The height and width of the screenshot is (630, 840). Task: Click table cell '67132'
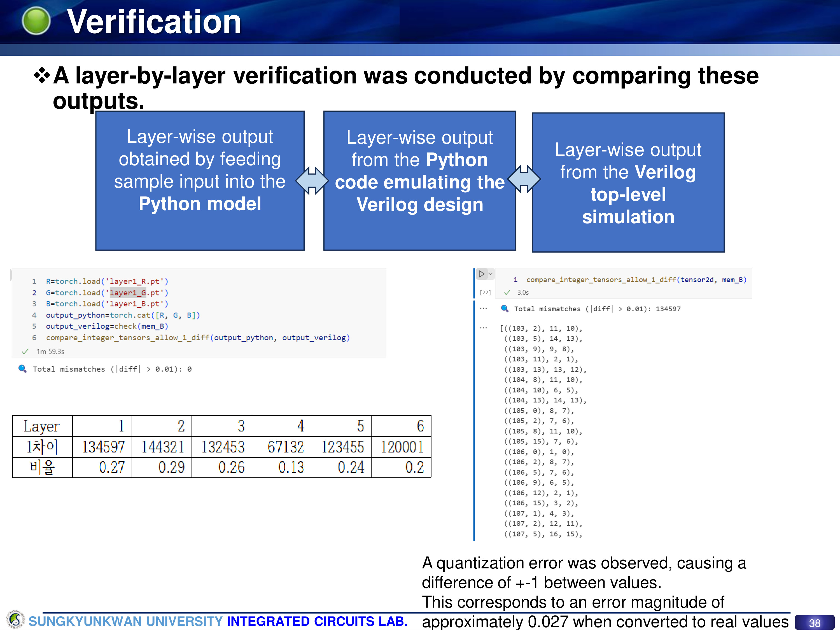[x=282, y=447]
